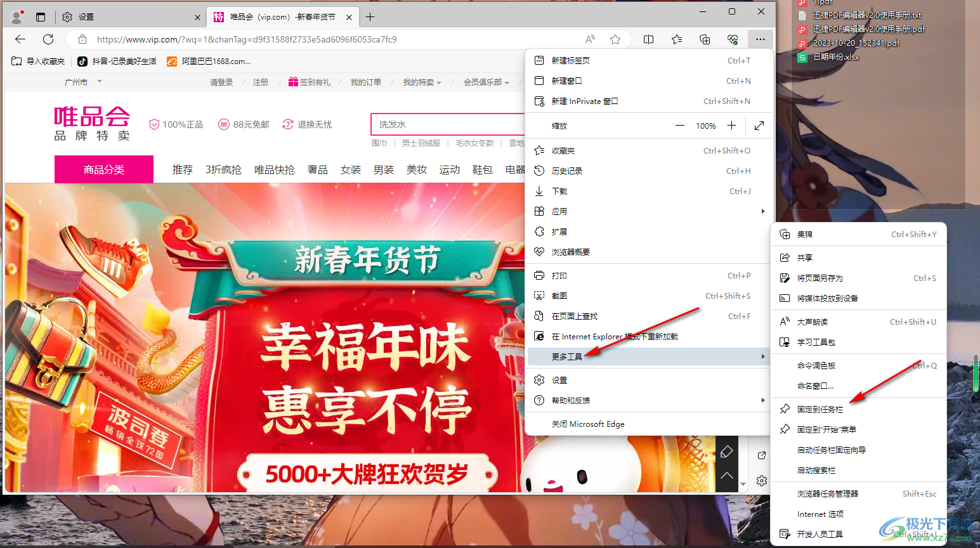
Task: Expand the 更多工具 submenu
Action: pyautogui.click(x=649, y=356)
